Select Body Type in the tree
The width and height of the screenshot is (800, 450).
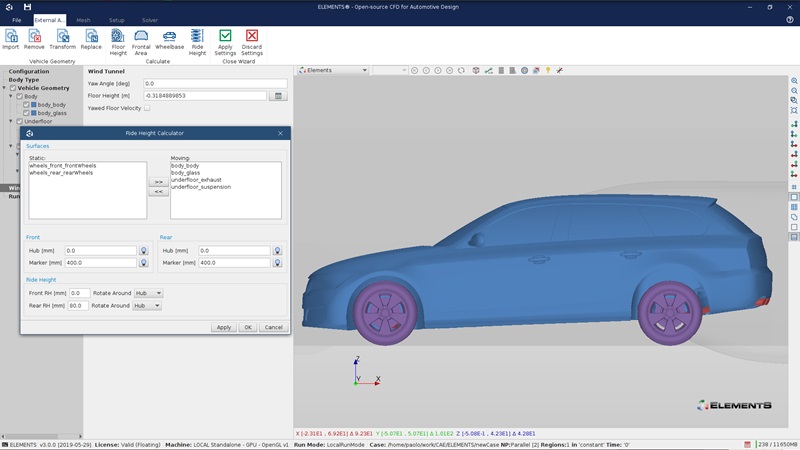pos(23,80)
